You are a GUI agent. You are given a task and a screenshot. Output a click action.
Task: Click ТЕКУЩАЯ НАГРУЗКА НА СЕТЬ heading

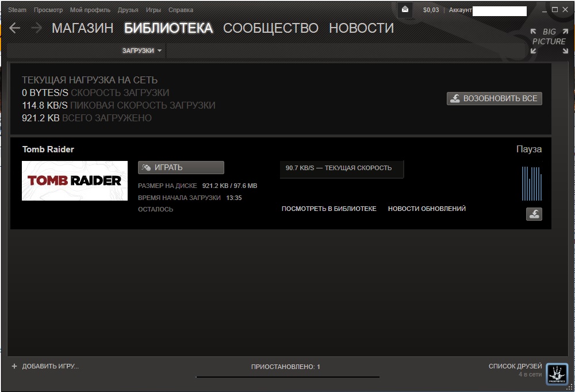(90, 80)
